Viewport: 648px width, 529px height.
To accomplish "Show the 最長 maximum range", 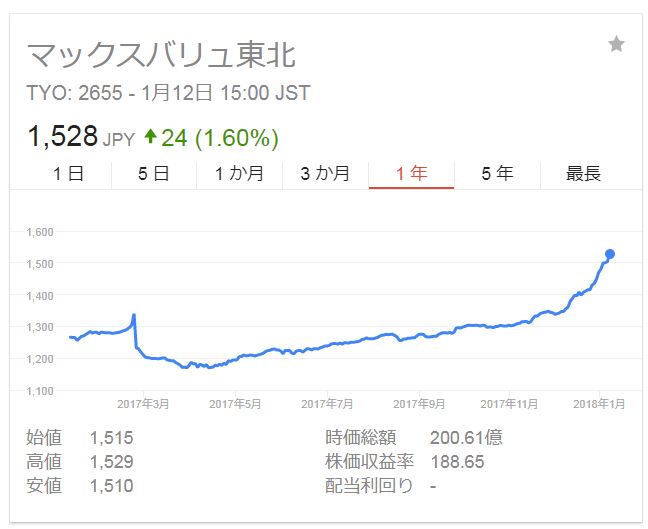I will tap(583, 174).
